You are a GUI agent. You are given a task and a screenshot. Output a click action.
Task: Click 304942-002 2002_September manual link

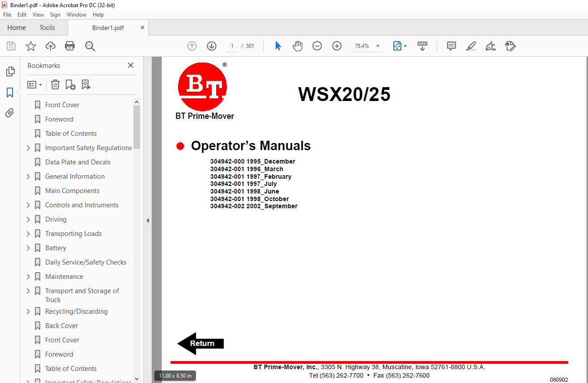[x=254, y=206]
